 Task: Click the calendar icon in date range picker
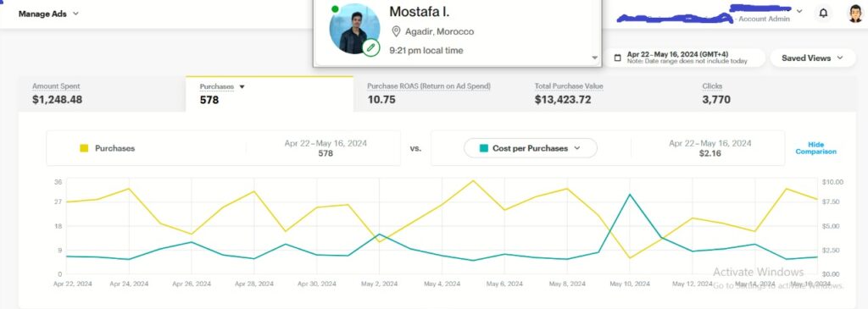pyautogui.click(x=618, y=58)
